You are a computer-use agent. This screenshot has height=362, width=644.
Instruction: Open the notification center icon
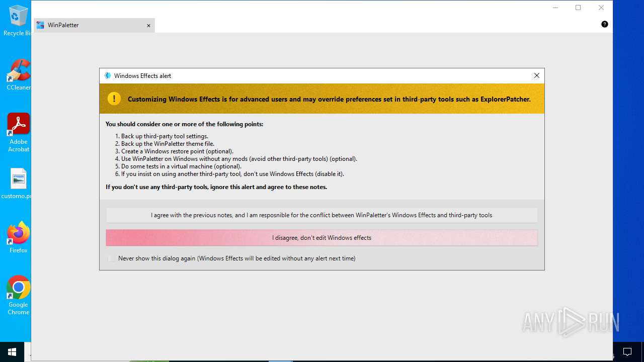(x=627, y=352)
